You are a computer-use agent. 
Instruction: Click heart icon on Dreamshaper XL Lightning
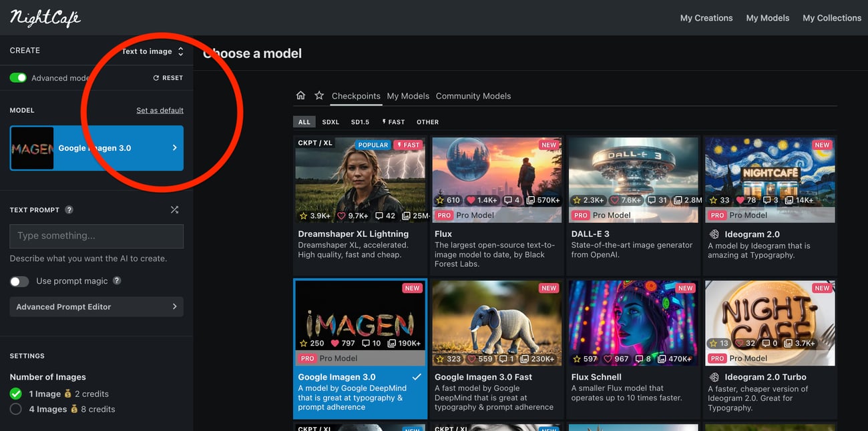coord(341,215)
